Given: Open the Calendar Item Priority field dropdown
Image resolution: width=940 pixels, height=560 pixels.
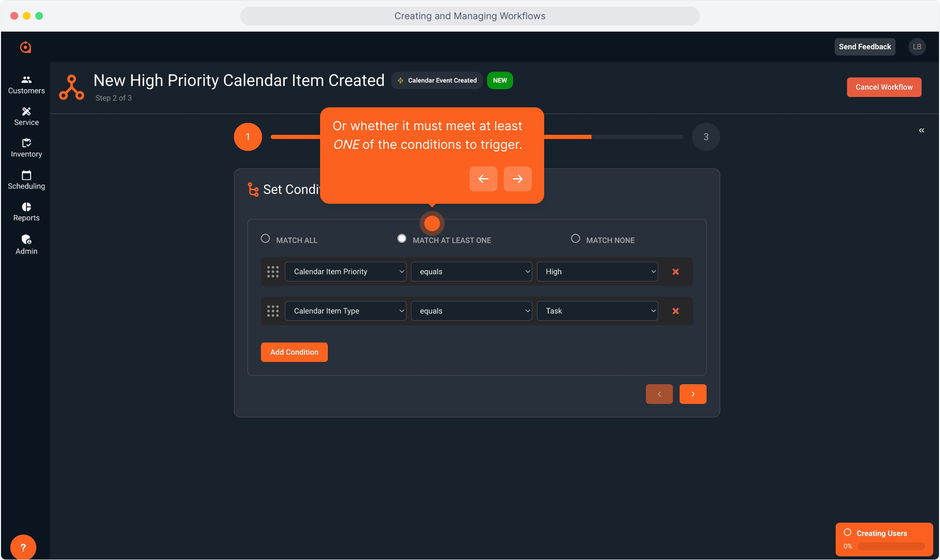Looking at the screenshot, I should point(345,272).
